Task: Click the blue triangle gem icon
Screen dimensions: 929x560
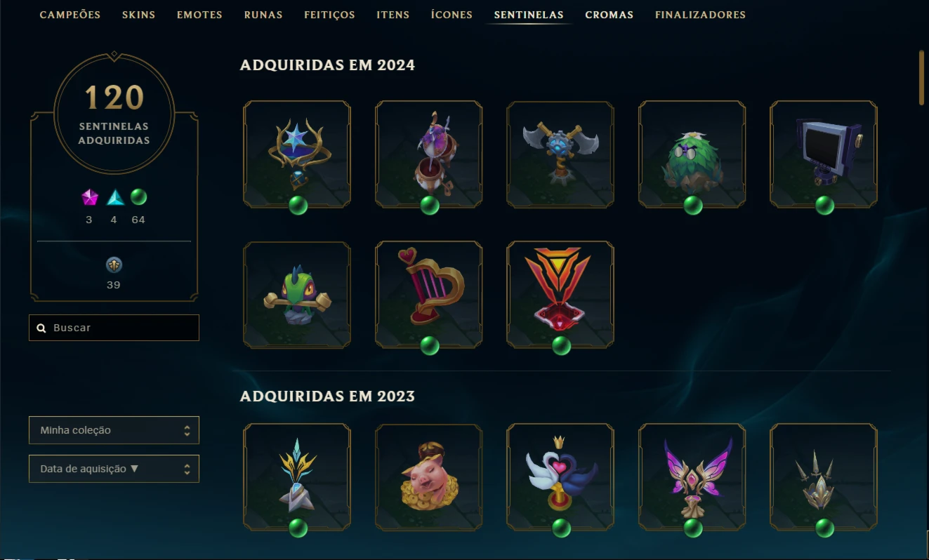Action: click(x=115, y=198)
